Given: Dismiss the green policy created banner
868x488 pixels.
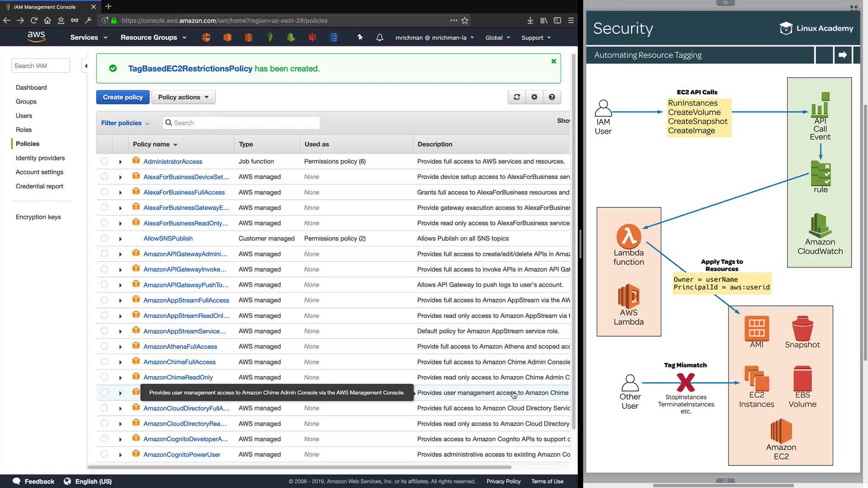Looking at the screenshot, I should 553,61.
